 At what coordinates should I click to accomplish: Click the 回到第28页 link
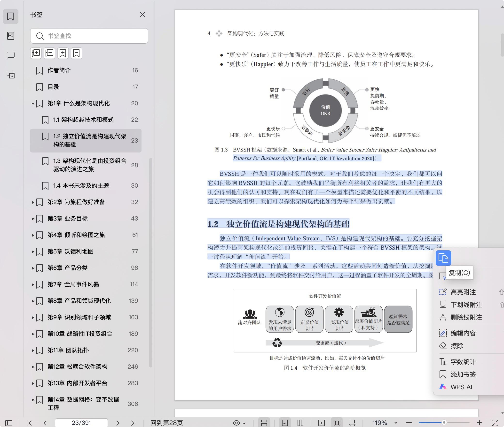click(x=166, y=423)
